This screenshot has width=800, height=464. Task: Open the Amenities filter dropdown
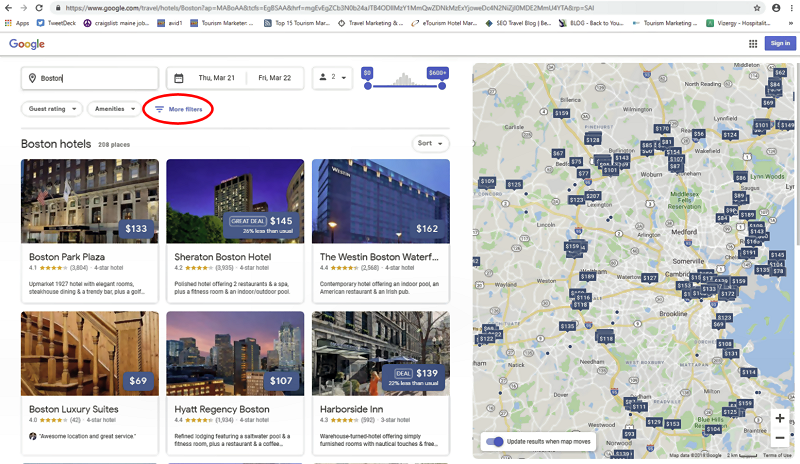coord(114,109)
